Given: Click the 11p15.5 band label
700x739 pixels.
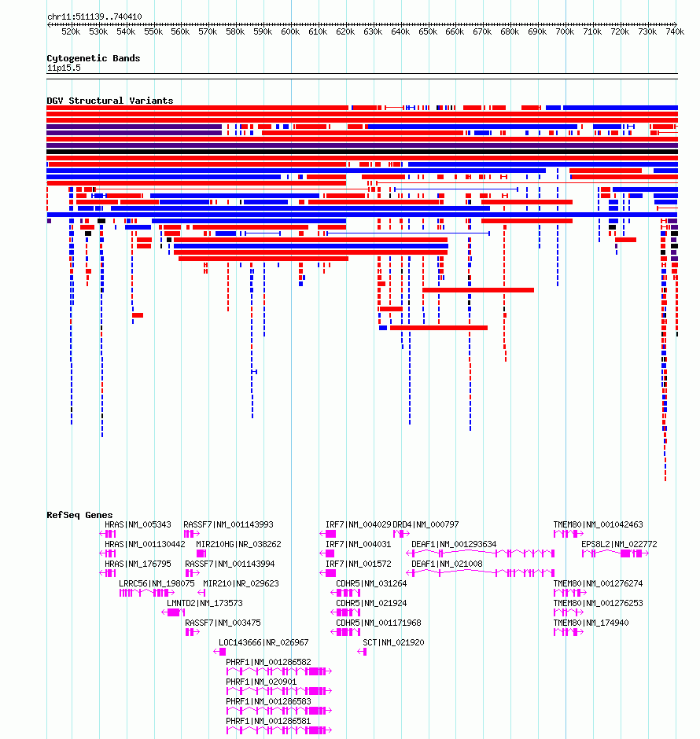Looking at the screenshot, I should 64,68.
